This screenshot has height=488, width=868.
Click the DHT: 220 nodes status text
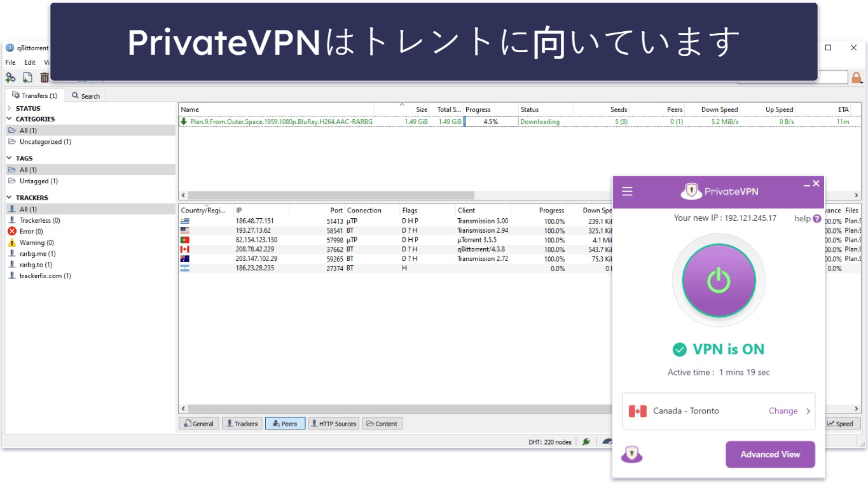point(550,442)
